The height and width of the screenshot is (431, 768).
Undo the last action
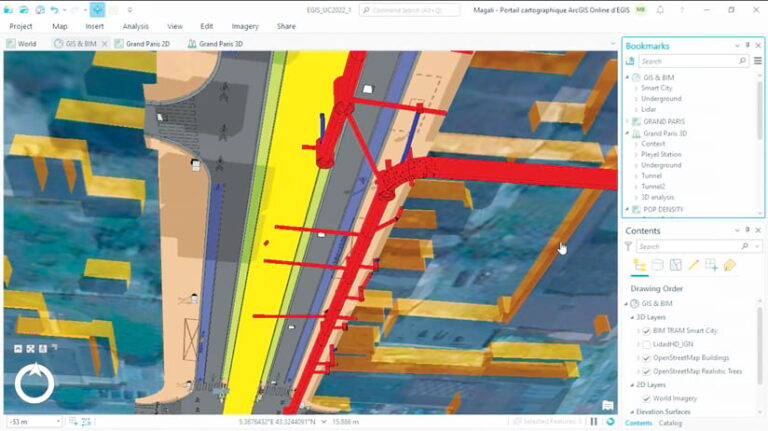tap(54, 10)
